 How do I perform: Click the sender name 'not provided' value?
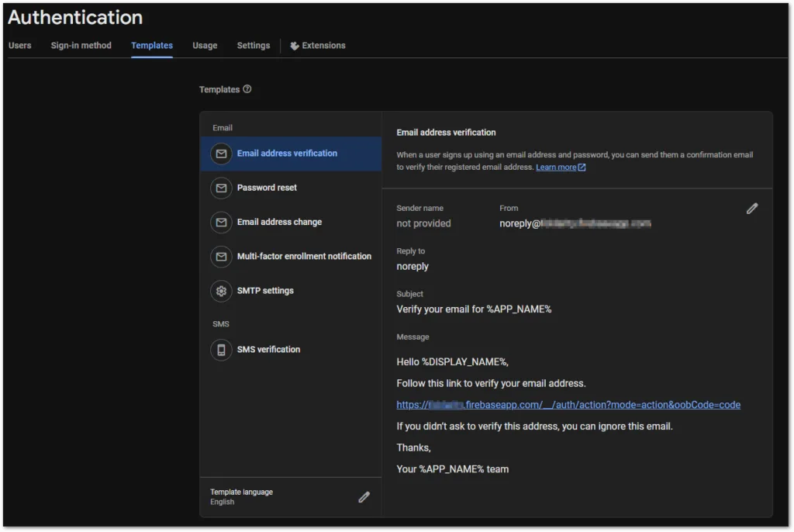[x=423, y=223]
